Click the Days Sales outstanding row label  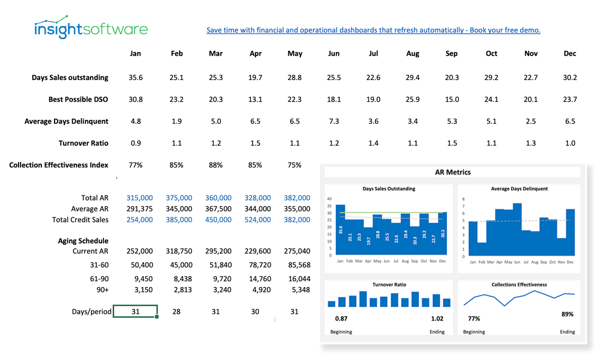coord(70,77)
